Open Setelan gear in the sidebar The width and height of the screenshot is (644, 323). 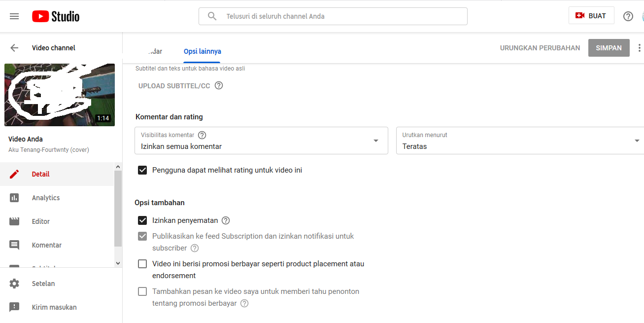14,284
